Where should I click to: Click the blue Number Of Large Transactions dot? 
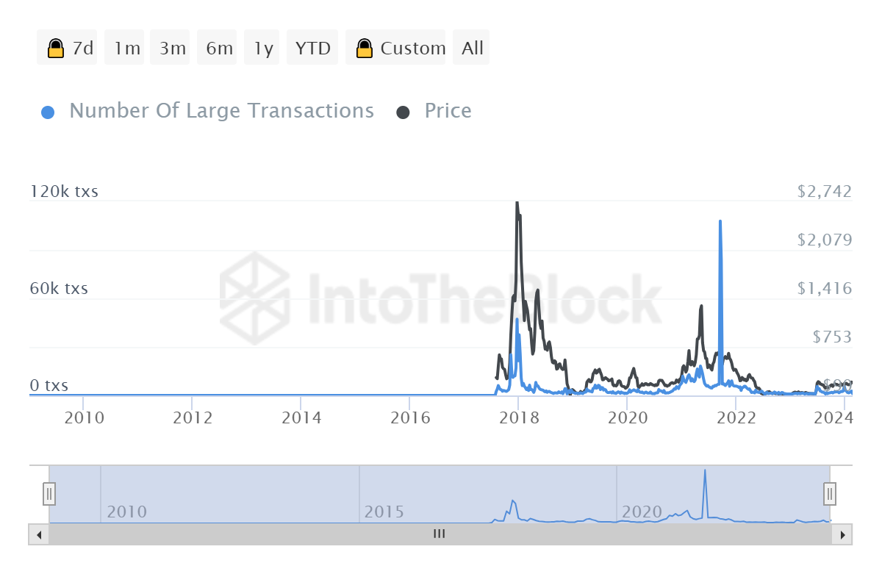pos(48,112)
